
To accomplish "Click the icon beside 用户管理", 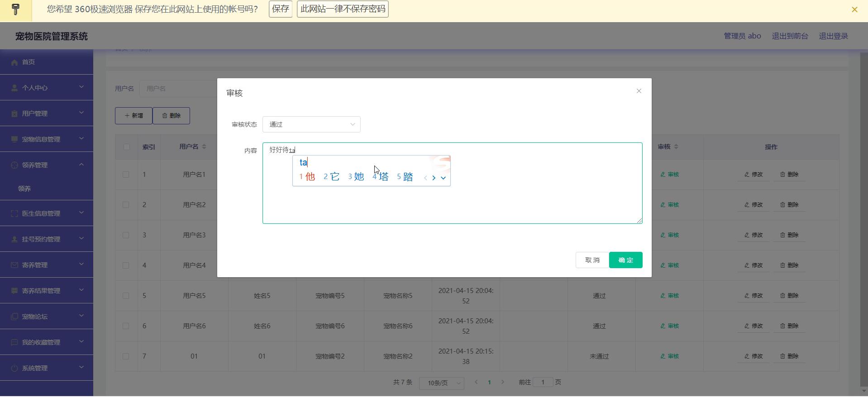I will coord(14,113).
